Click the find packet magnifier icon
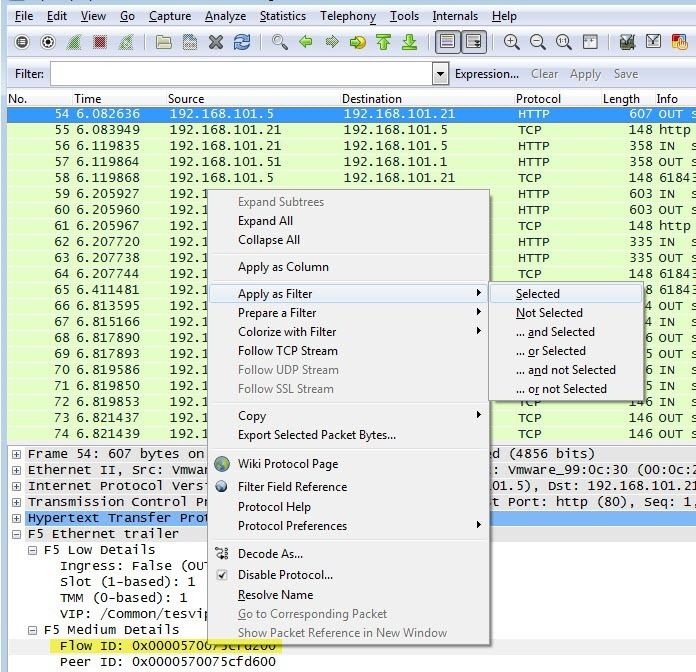The image size is (696, 672). (279, 43)
